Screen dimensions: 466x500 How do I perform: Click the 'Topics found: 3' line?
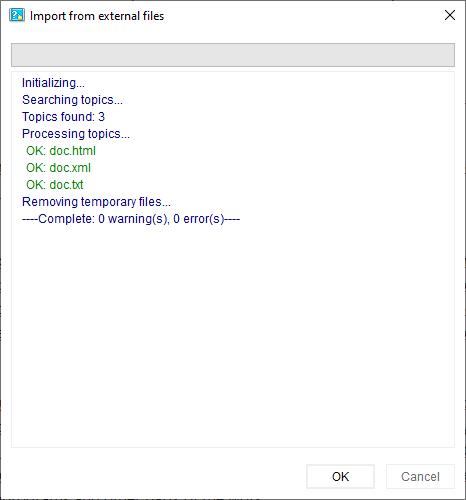tap(63, 117)
